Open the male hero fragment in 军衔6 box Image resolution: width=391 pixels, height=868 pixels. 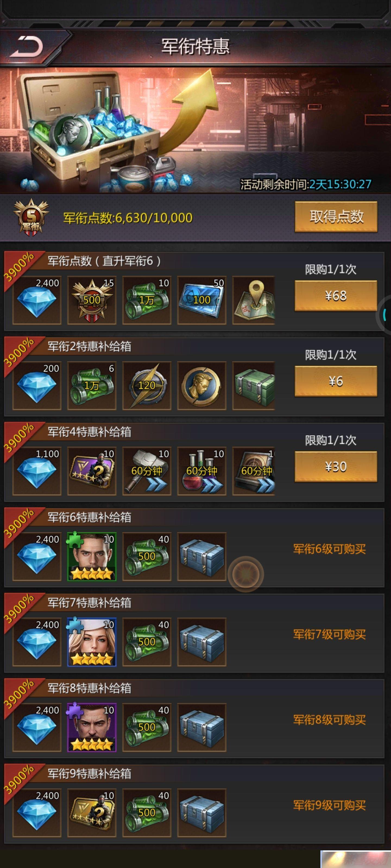tap(92, 556)
